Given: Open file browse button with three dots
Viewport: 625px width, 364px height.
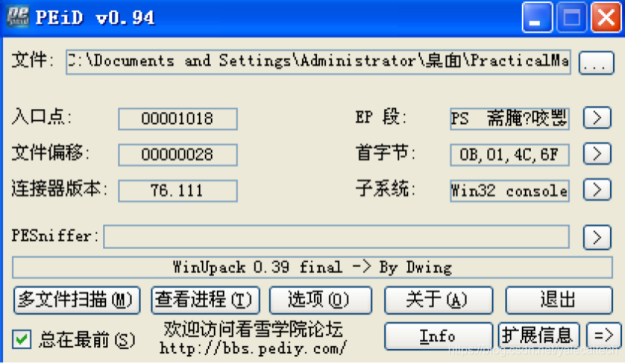Looking at the screenshot, I should pyautogui.click(x=596, y=62).
